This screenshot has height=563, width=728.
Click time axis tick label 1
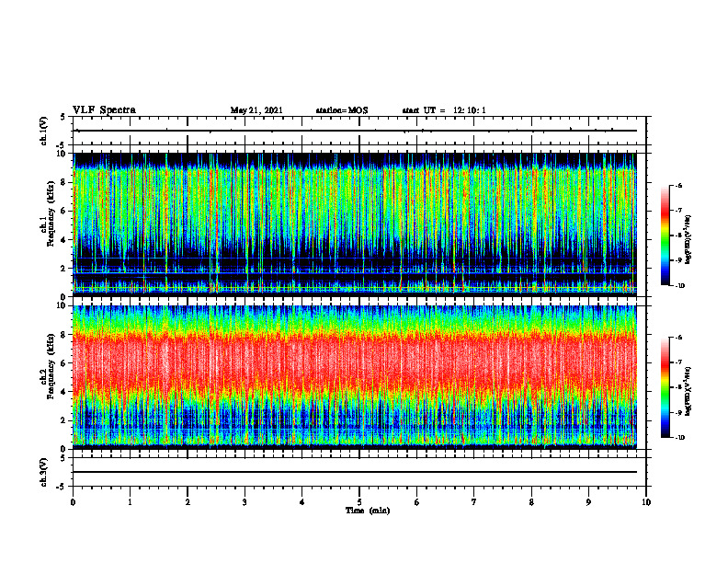tap(131, 502)
